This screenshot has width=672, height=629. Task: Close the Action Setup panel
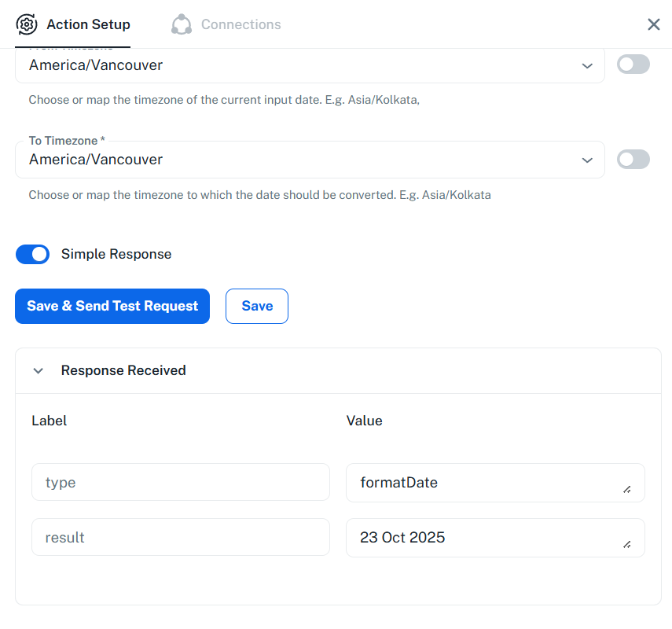click(653, 24)
